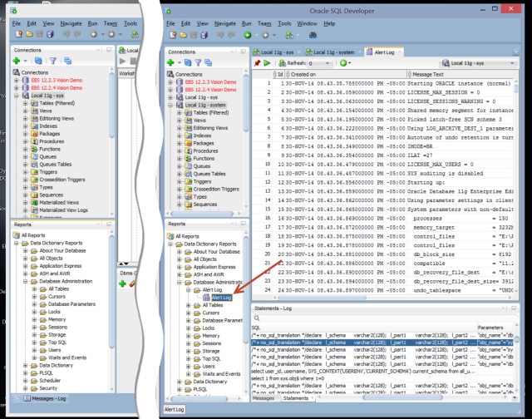Click the Statements log horizontal scrollbar
Viewport: 532px width, 419px height.
pyautogui.click(x=402, y=397)
